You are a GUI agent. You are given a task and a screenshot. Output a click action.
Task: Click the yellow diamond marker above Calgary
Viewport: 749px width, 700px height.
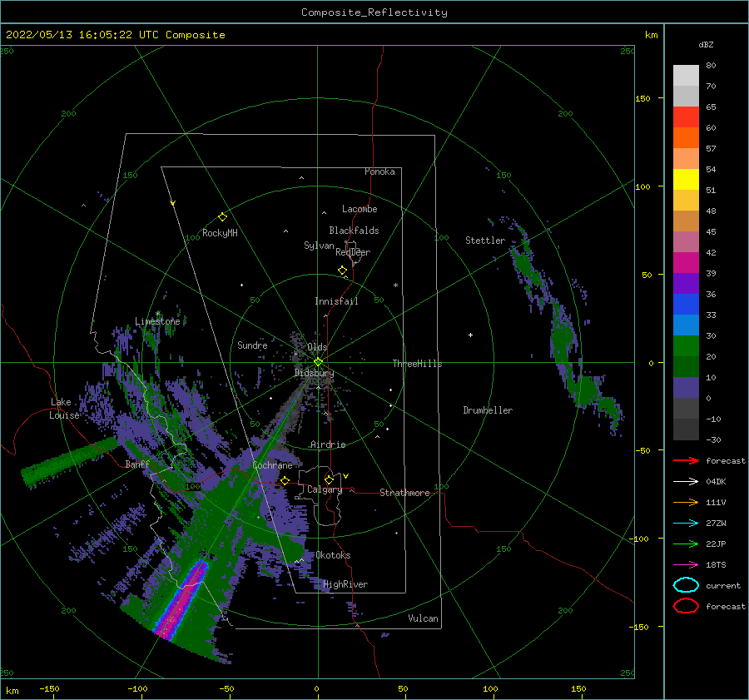[x=329, y=479]
